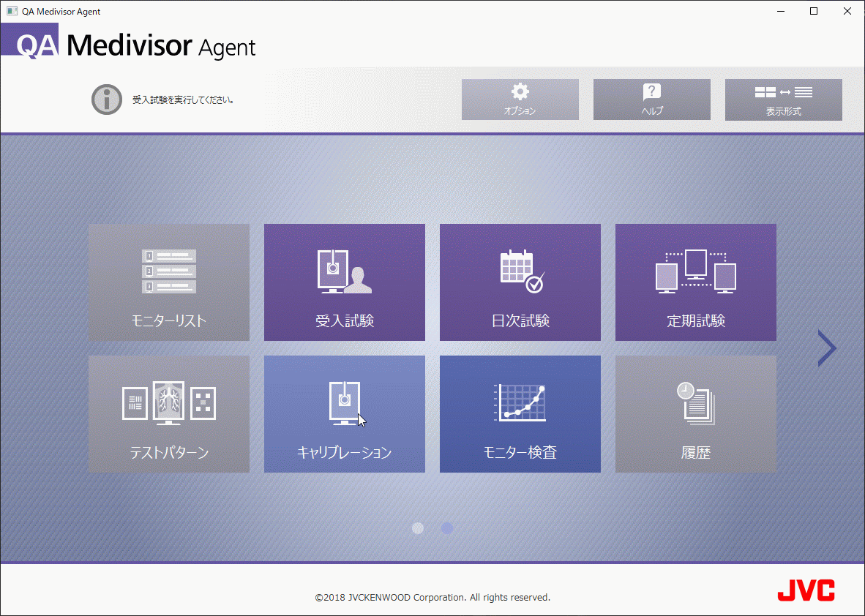Switch layout with 表示形式 button
The height and width of the screenshot is (616, 865).
point(783,99)
